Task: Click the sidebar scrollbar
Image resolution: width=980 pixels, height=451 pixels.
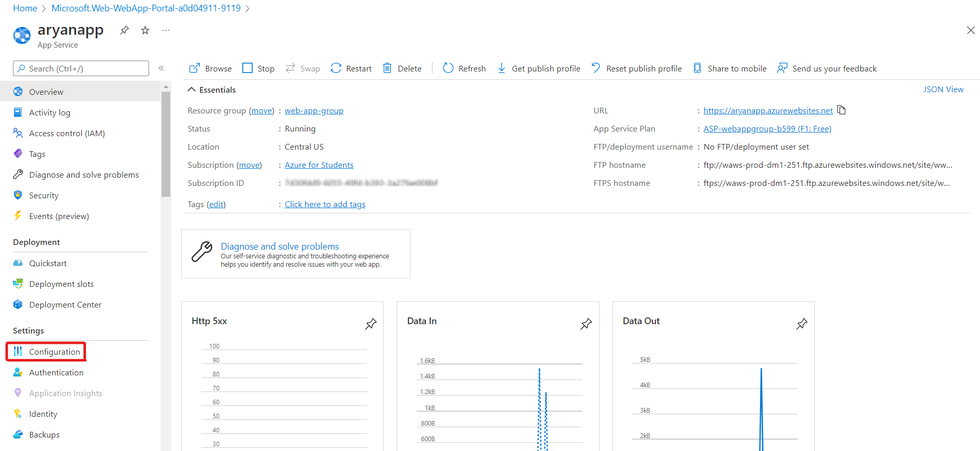Action: [166, 144]
